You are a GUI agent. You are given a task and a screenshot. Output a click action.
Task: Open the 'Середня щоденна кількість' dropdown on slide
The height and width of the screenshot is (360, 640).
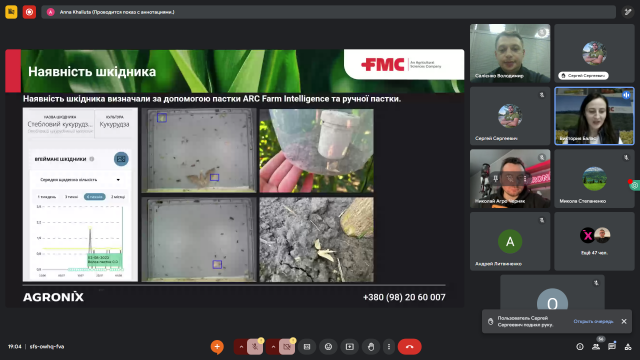(80, 180)
